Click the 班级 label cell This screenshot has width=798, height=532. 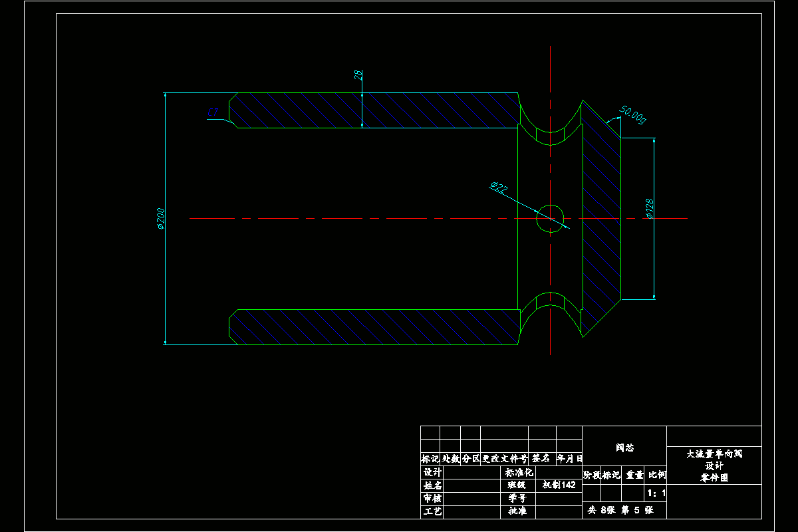tap(517, 485)
